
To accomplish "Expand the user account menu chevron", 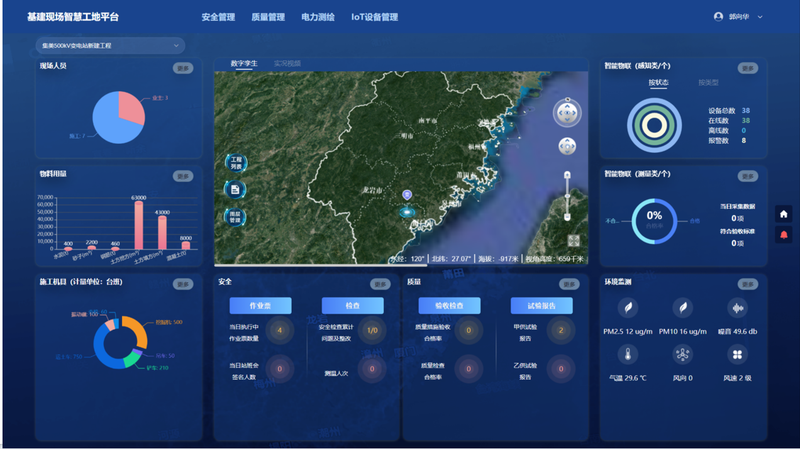I will (x=760, y=17).
